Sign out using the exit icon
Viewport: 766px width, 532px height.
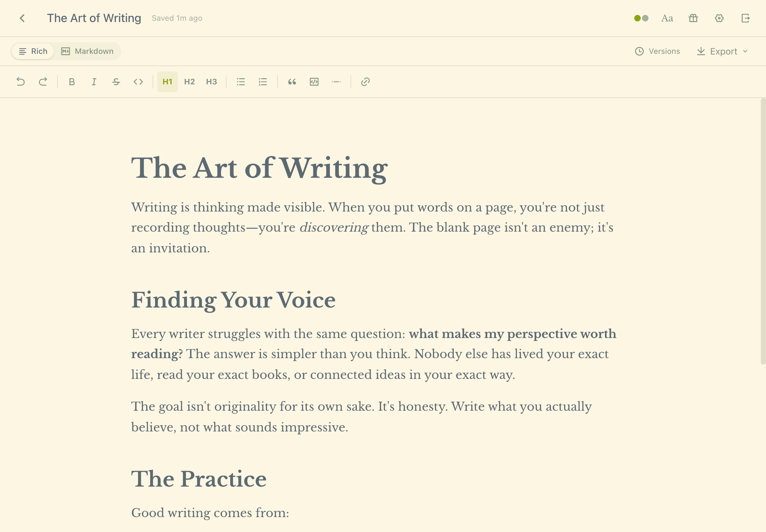(746, 18)
